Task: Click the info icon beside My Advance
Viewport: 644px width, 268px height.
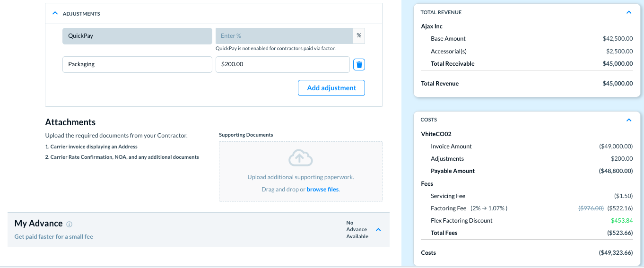Action: coord(70,224)
